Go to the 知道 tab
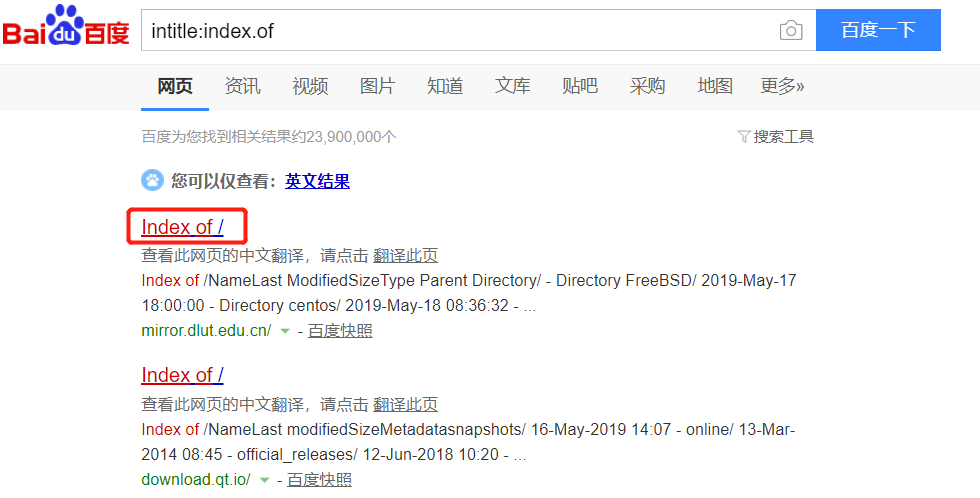The image size is (980, 498). pyautogui.click(x=445, y=86)
